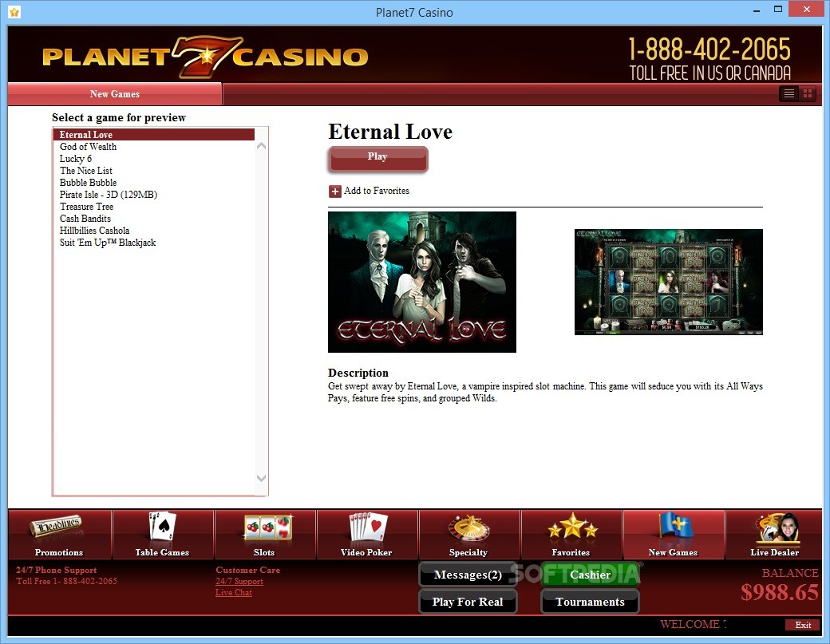Open the Eternal Love cover art thumbnail
Viewport: 830px width, 644px height.
(x=422, y=282)
